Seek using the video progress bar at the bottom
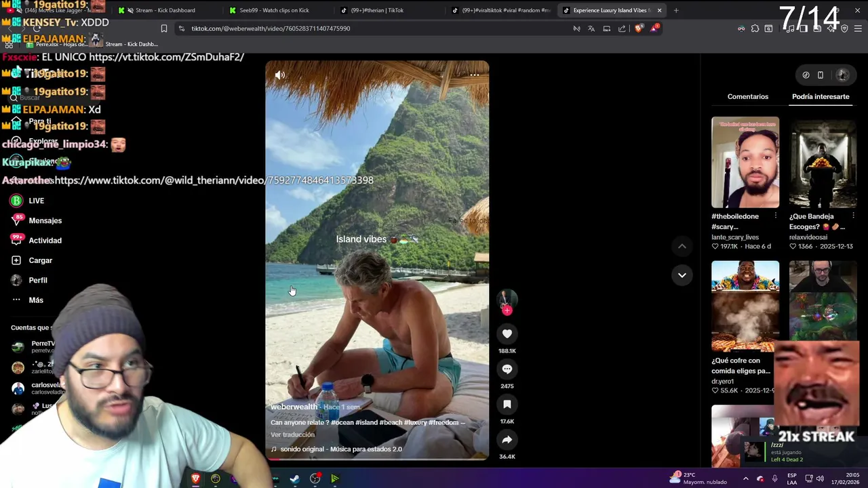The image size is (868, 488). (x=377, y=460)
